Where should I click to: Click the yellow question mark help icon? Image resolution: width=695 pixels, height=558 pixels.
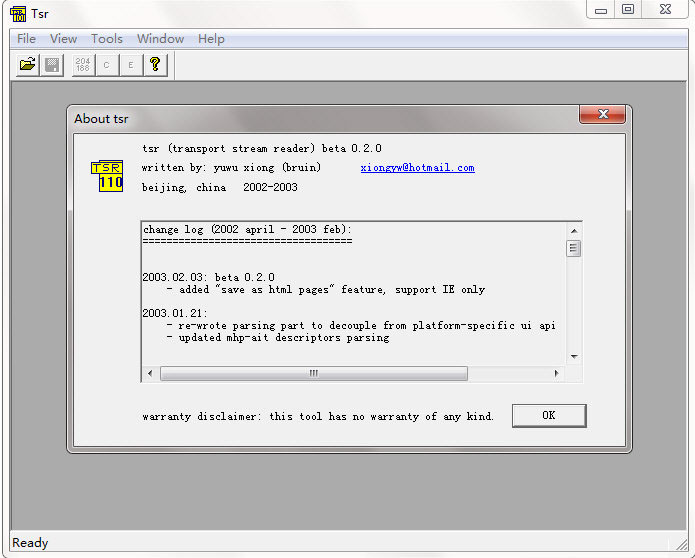pyautogui.click(x=155, y=65)
